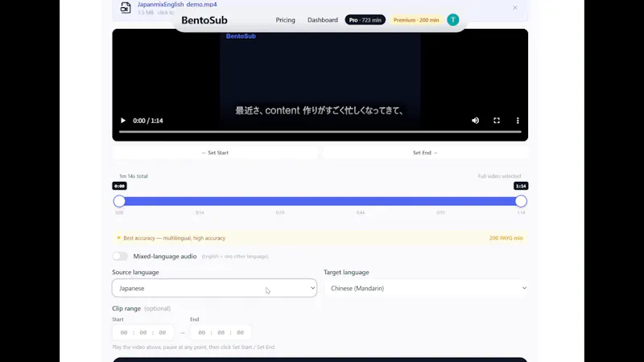Click the 200 PAYG min label
644x362 pixels.
coord(506,238)
